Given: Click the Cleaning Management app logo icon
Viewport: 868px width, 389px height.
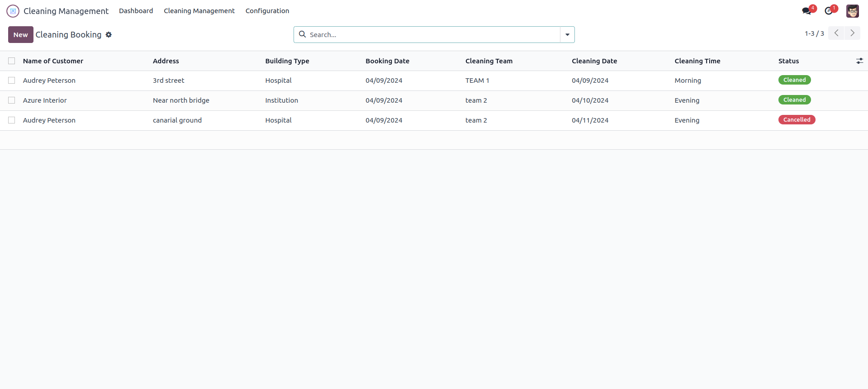Looking at the screenshot, I should [x=13, y=11].
